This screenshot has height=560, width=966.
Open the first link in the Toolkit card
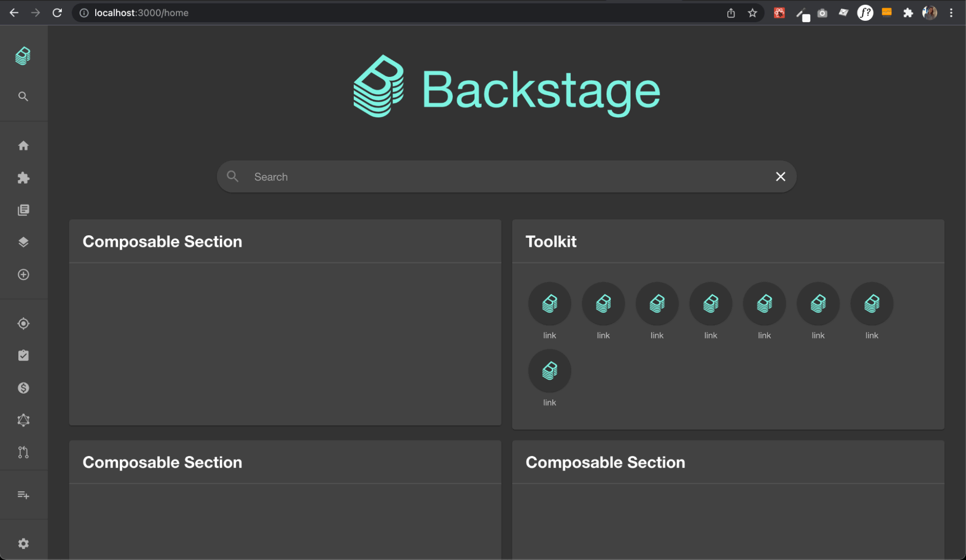click(549, 304)
